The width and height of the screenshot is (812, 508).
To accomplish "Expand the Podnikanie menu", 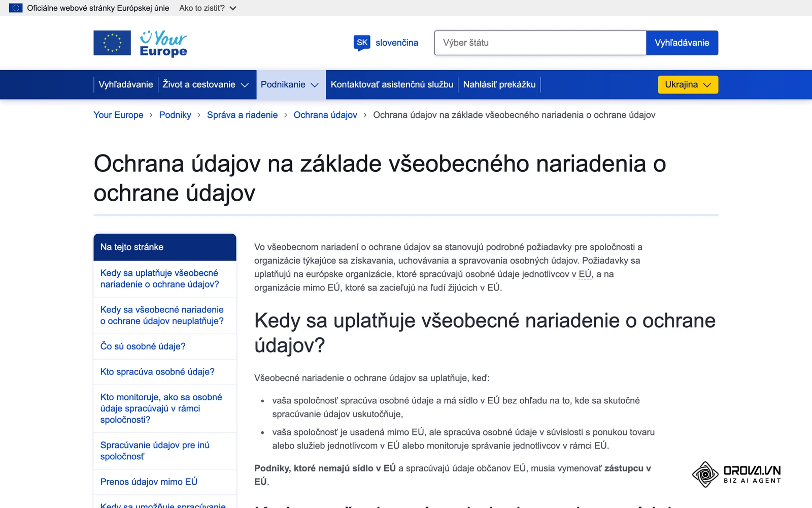I will (290, 84).
